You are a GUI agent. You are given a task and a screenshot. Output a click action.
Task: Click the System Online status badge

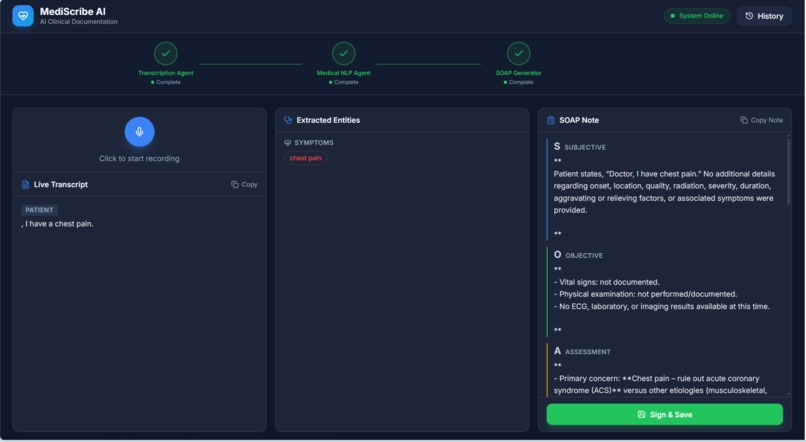pyautogui.click(x=697, y=16)
